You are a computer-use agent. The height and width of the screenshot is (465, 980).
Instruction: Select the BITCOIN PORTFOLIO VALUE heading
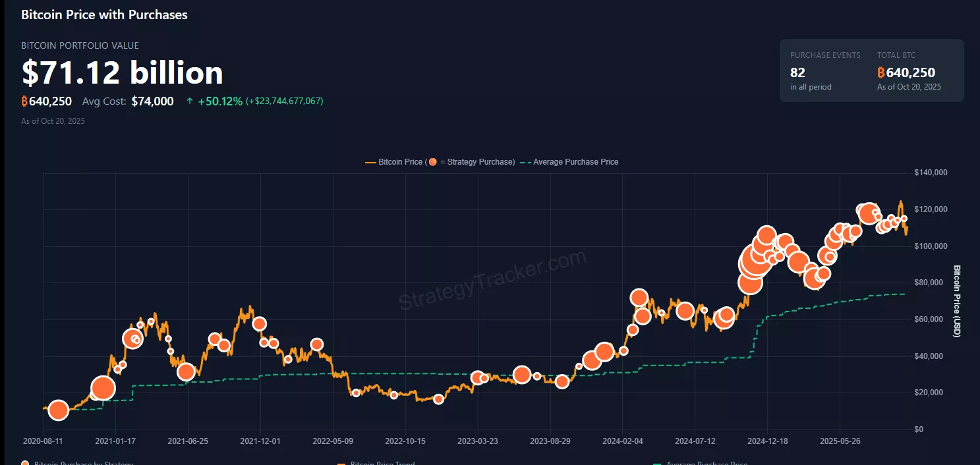click(80, 45)
